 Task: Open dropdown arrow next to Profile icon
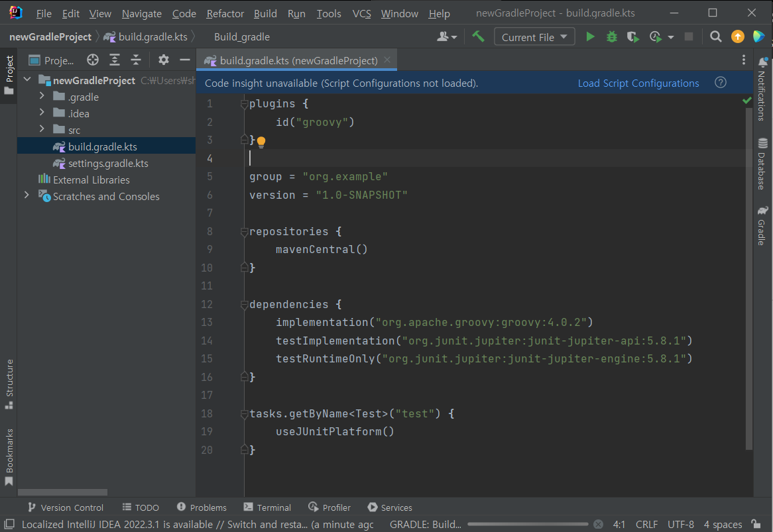point(670,37)
